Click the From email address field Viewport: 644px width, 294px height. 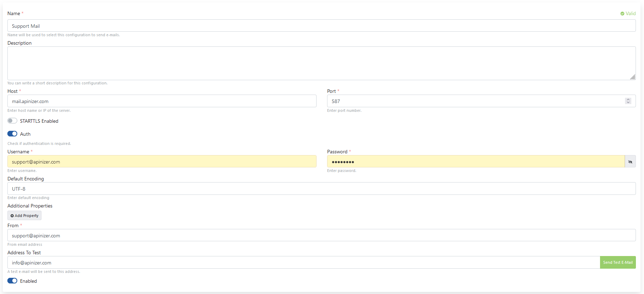[x=321, y=235]
